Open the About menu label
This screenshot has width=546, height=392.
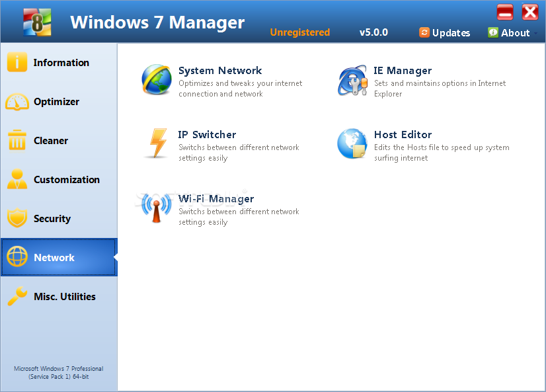click(x=516, y=33)
